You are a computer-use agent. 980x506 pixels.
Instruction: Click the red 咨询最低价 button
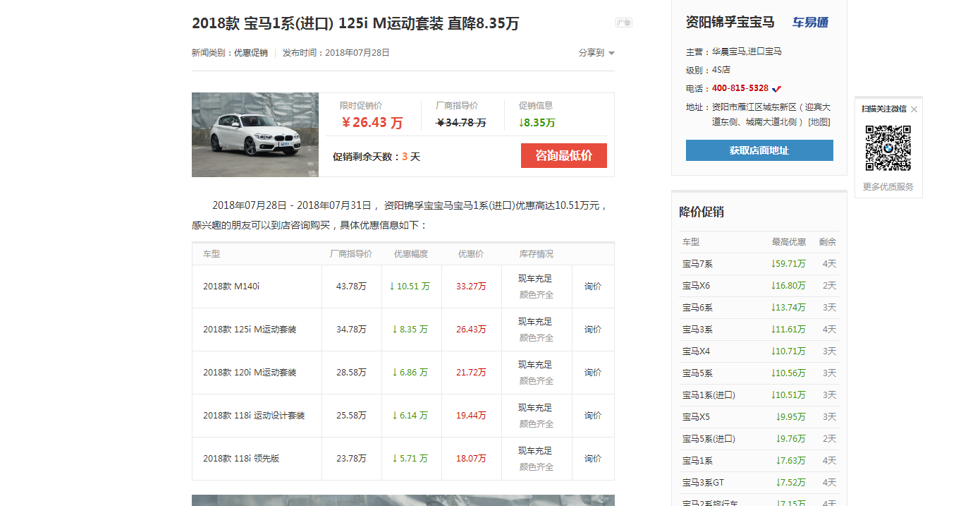[x=563, y=156]
